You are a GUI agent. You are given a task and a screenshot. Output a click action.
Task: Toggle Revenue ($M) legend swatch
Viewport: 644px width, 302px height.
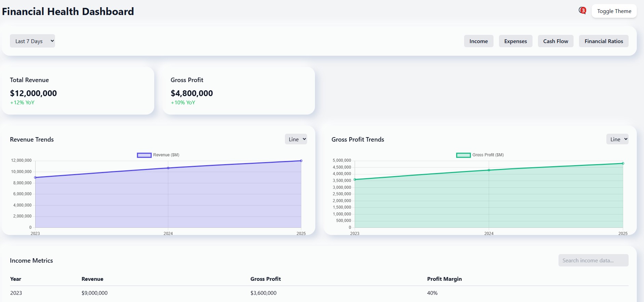pyautogui.click(x=144, y=155)
